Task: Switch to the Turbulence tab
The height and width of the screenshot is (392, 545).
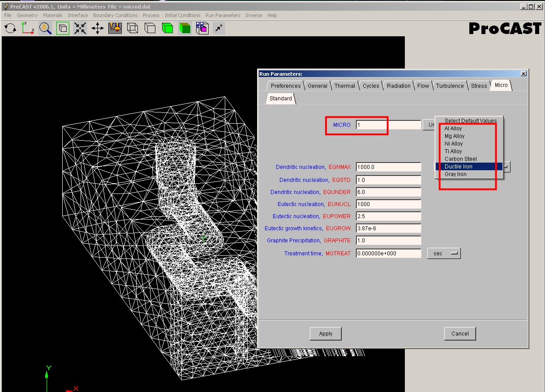Action: [450, 86]
